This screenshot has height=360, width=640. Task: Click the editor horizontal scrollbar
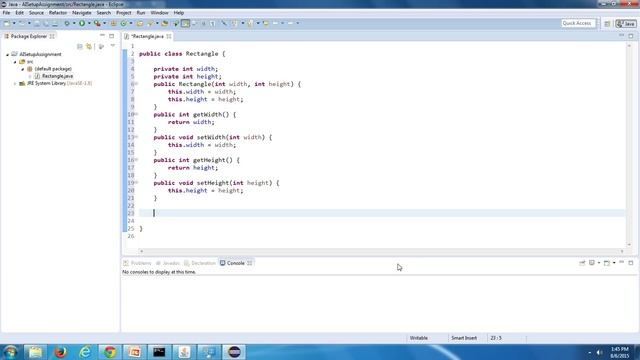coord(382,251)
